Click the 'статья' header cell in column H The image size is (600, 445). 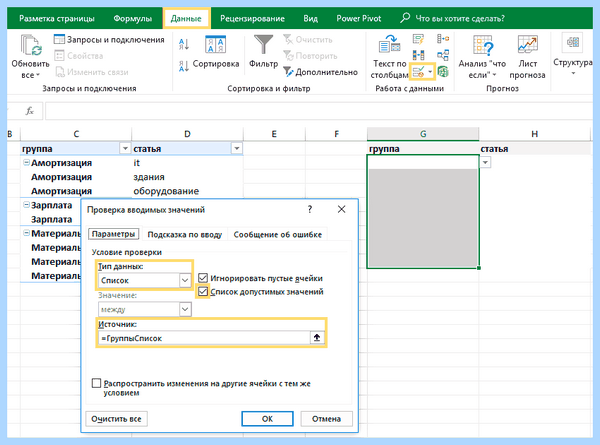(535, 148)
